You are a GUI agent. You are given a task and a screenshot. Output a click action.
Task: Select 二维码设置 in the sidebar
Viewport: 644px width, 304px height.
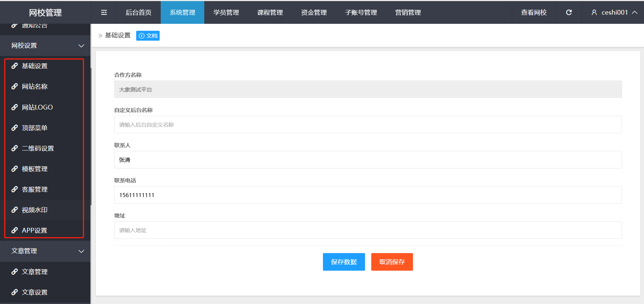coord(45,148)
